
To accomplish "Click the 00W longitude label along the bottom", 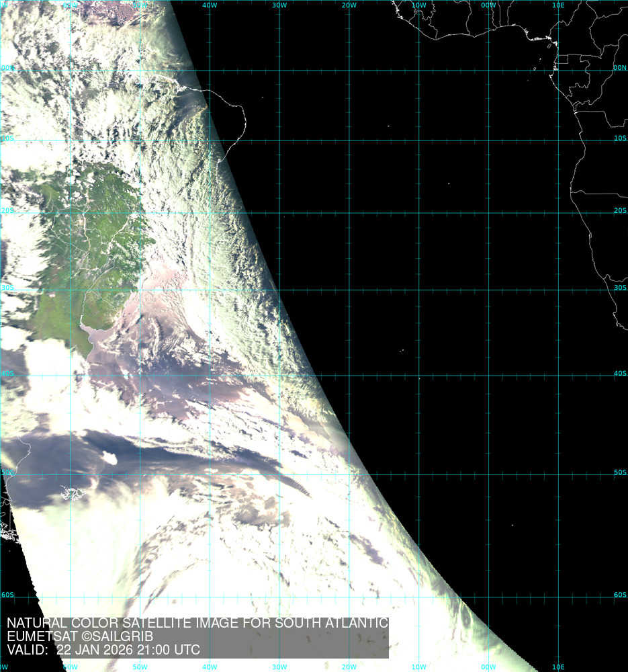I will pyautogui.click(x=488, y=667).
